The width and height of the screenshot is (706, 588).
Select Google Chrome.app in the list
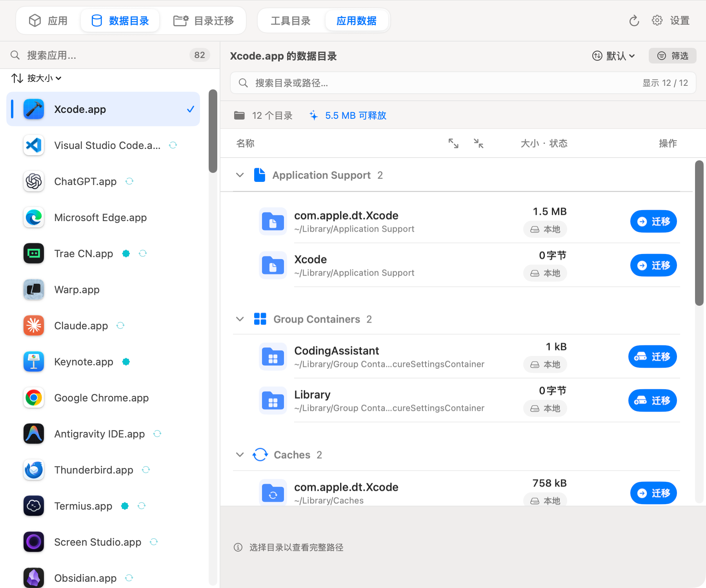103,398
